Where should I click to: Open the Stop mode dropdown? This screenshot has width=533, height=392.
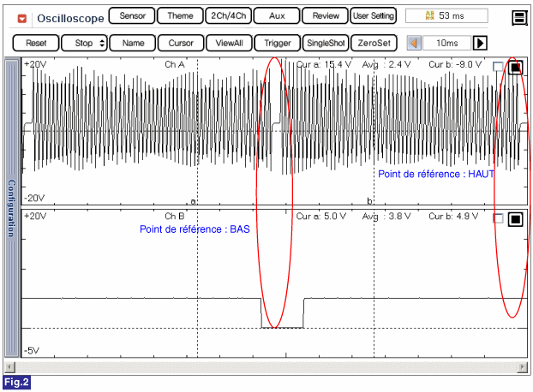tap(84, 43)
